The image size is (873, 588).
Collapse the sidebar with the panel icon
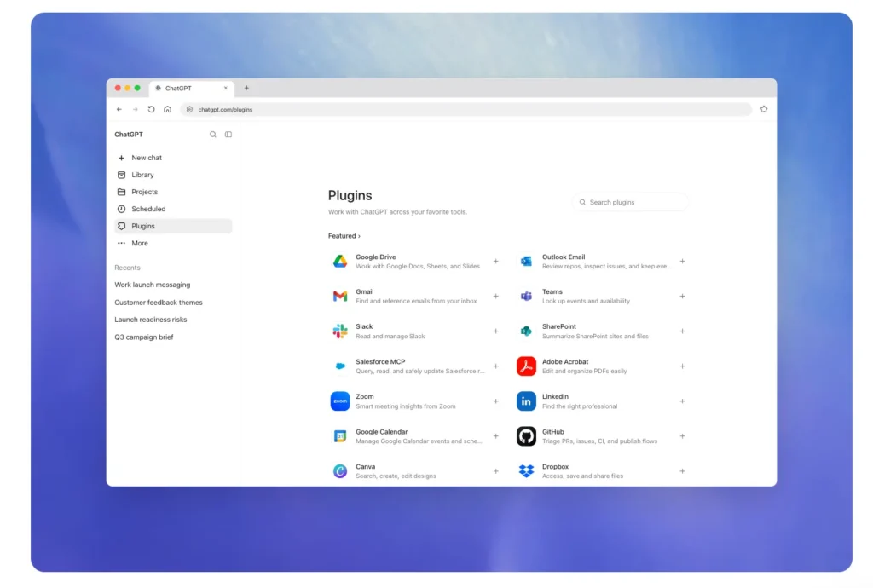tap(228, 135)
